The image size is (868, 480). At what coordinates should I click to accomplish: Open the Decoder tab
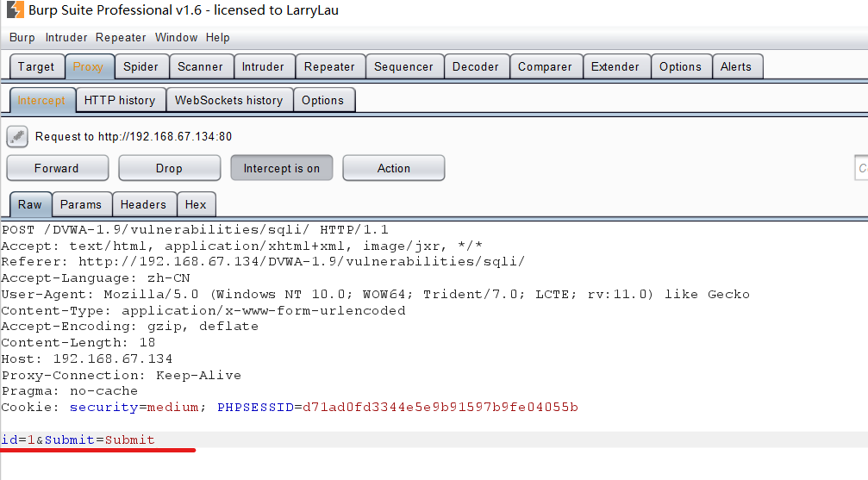pos(476,66)
